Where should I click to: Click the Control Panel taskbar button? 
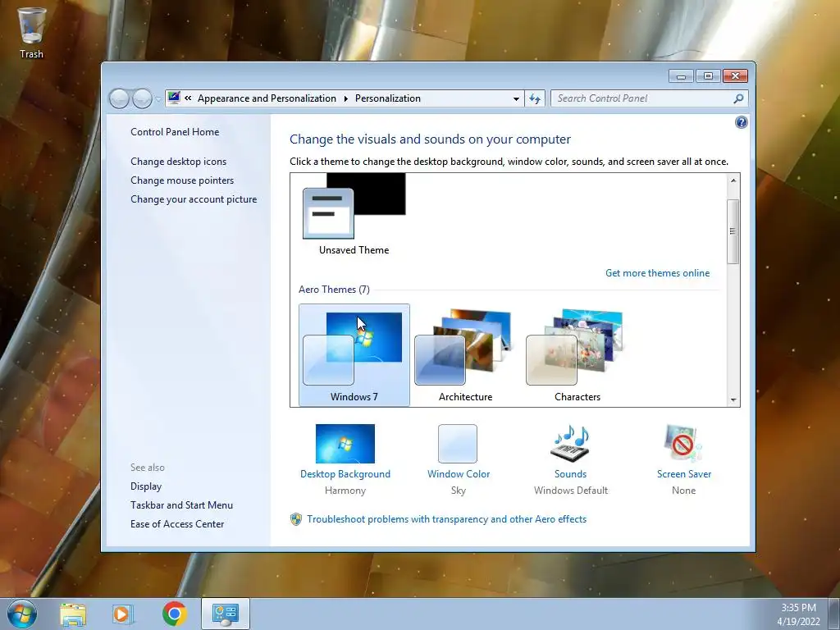point(226,614)
